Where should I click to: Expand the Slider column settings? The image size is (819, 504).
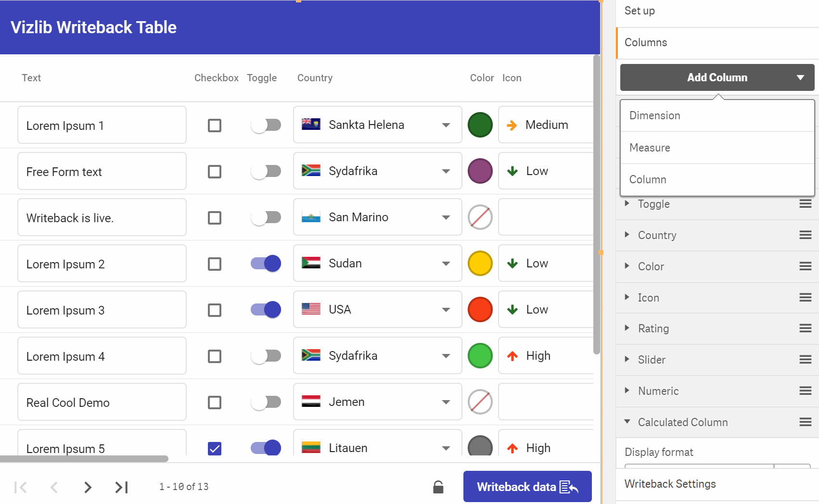tap(627, 359)
